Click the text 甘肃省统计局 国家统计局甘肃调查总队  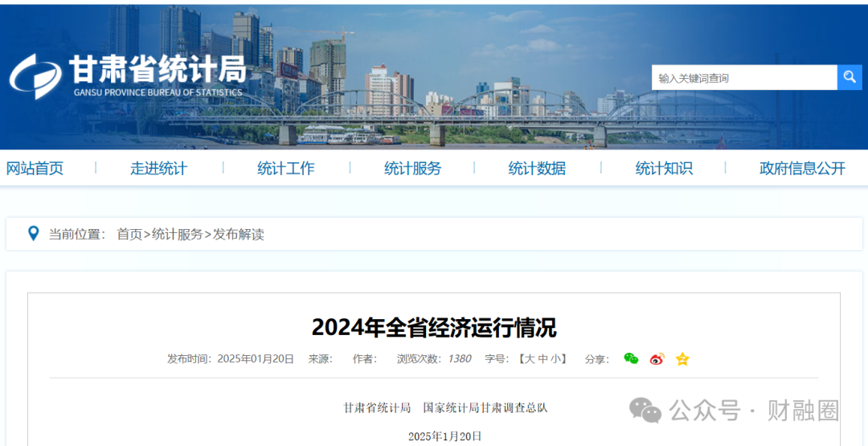tap(445, 408)
